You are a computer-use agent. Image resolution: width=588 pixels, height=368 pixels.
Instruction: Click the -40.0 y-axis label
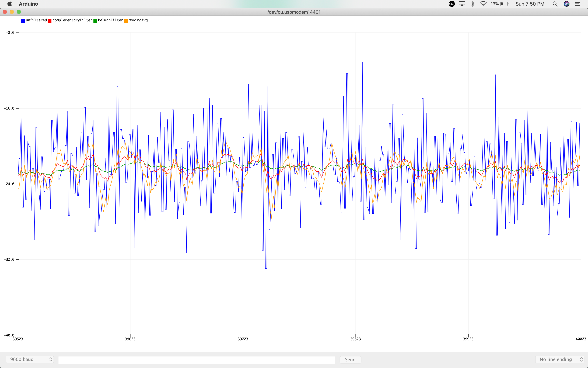pyautogui.click(x=9, y=335)
